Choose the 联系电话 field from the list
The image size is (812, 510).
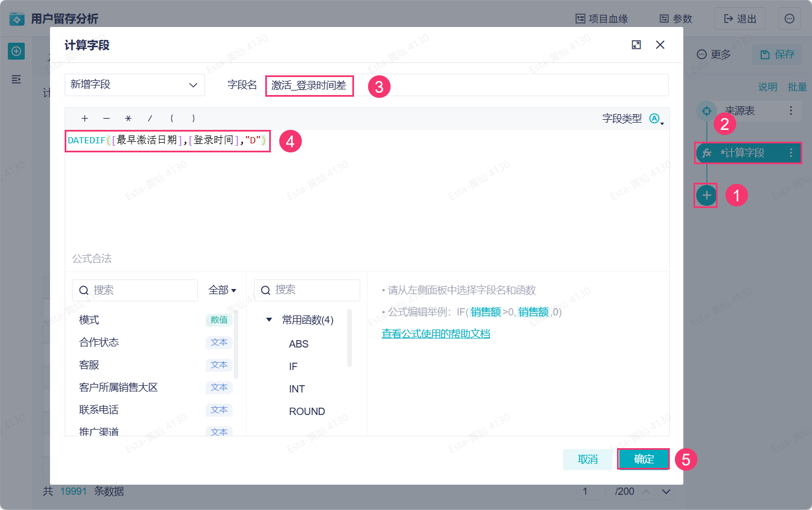tap(99, 410)
